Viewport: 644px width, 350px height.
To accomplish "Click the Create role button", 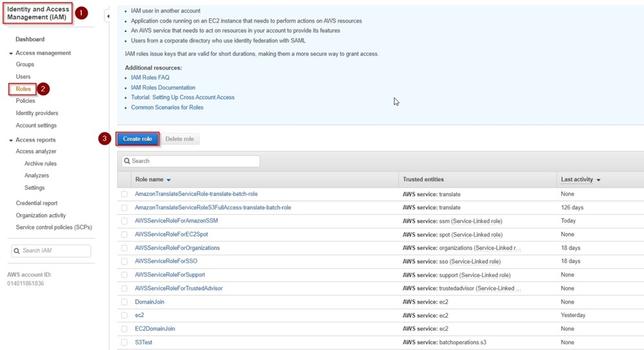I will point(138,139).
